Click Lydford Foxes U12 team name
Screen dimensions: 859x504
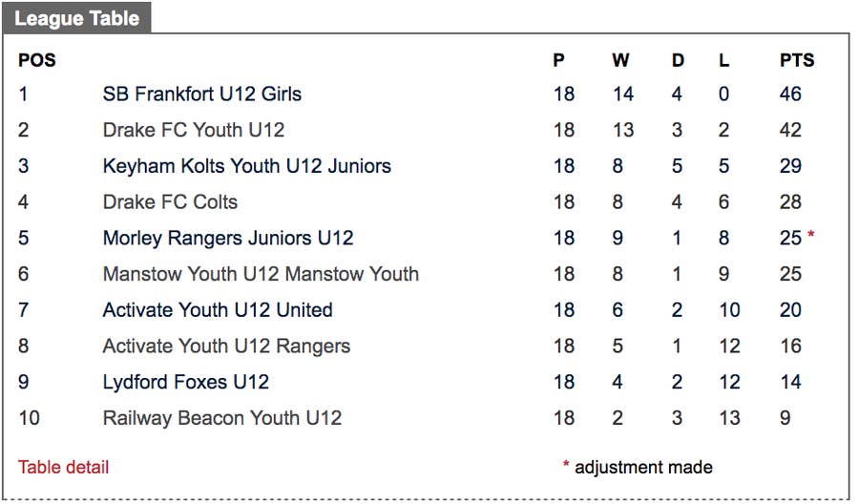(x=185, y=382)
